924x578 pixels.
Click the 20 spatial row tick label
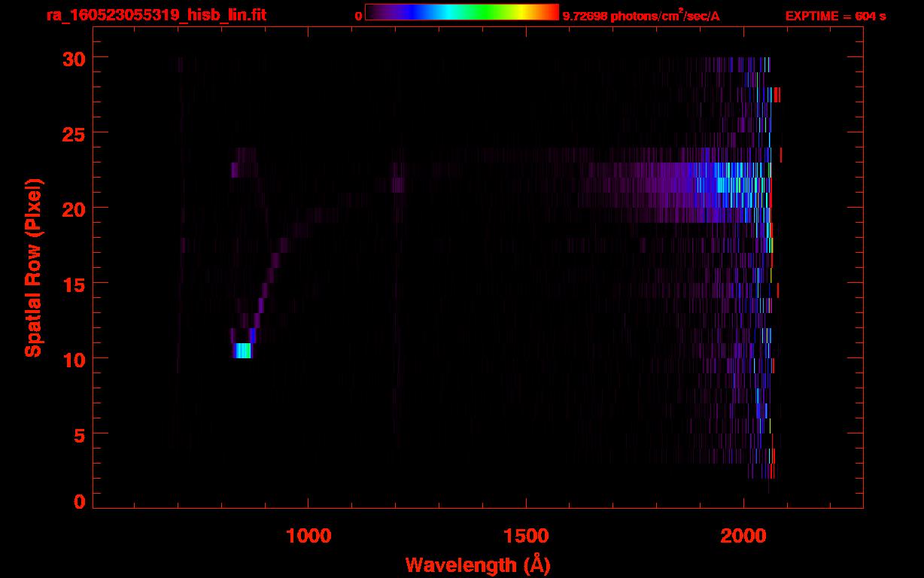tap(74, 208)
